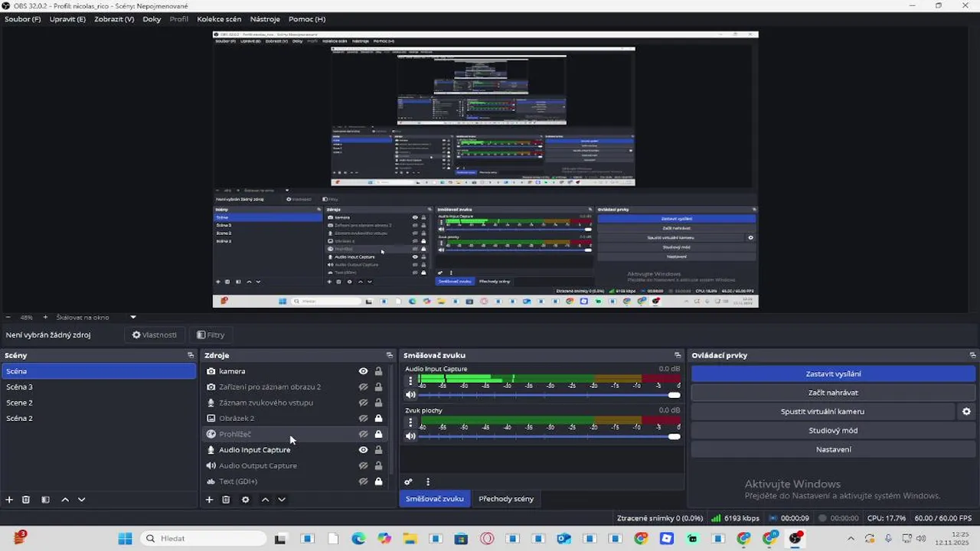The height and width of the screenshot is (551, 980).
Task: Open the Doky menu
Action: click(152, 19)
